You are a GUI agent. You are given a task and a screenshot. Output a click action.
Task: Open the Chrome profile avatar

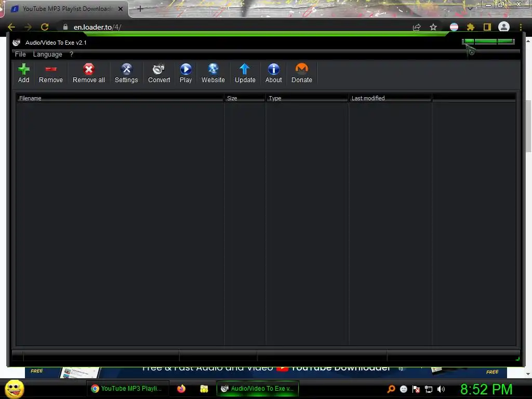504,26
